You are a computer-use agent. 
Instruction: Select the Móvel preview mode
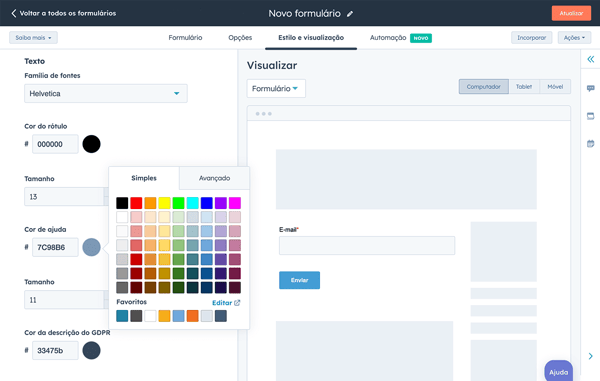coord(555,87)
